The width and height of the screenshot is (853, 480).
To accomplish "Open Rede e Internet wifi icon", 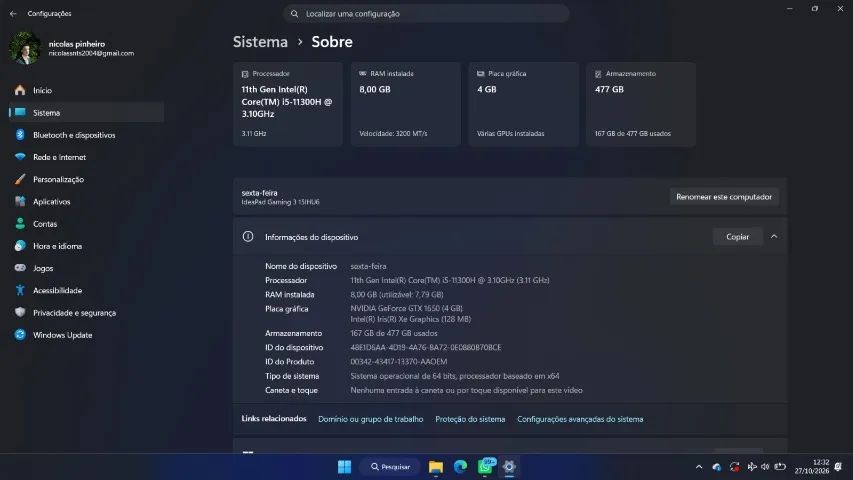I will click(20, 157).
